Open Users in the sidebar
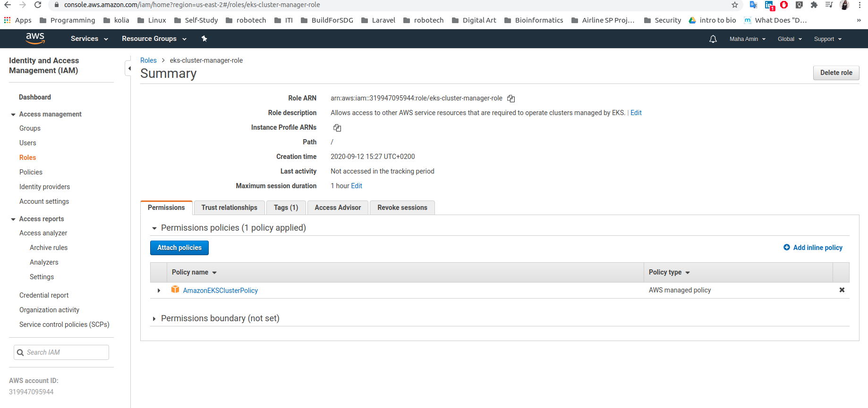This screenshot has width=868, height=408. (x=28, y=143)
